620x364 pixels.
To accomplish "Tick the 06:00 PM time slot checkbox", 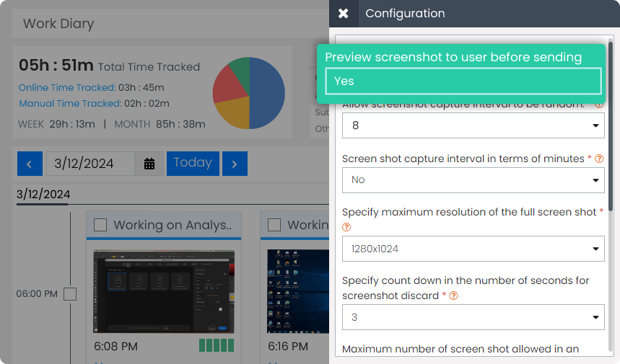I will coord(70,294).
